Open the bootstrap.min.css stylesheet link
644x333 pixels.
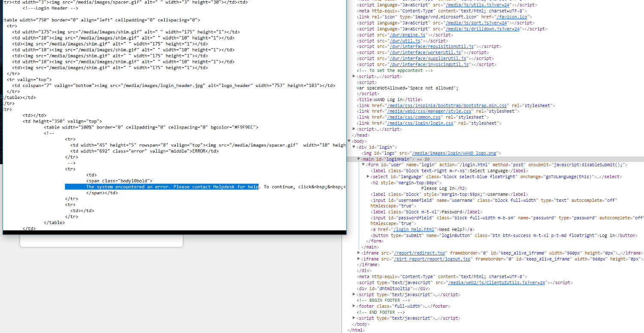[447, 105]
